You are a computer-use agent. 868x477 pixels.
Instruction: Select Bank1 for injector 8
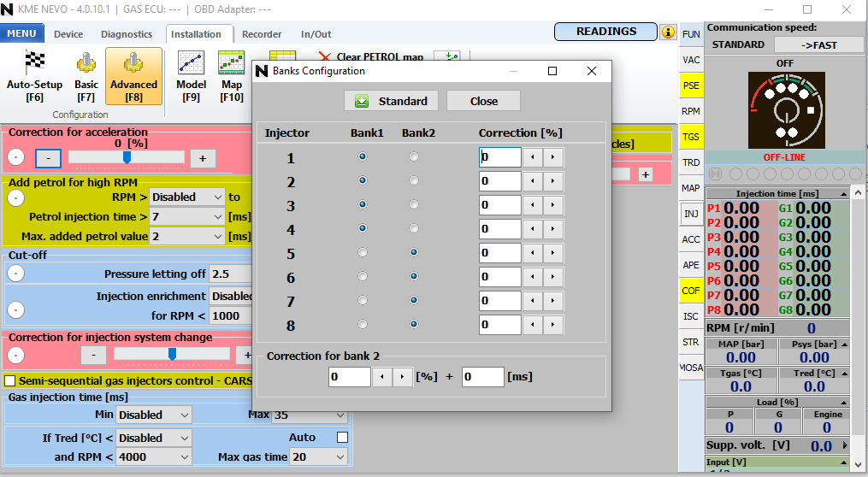coord(362,324)
